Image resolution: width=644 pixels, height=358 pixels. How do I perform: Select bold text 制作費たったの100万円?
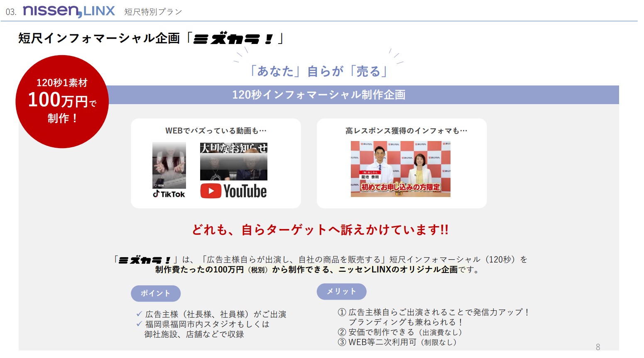[x=200, y=270]
